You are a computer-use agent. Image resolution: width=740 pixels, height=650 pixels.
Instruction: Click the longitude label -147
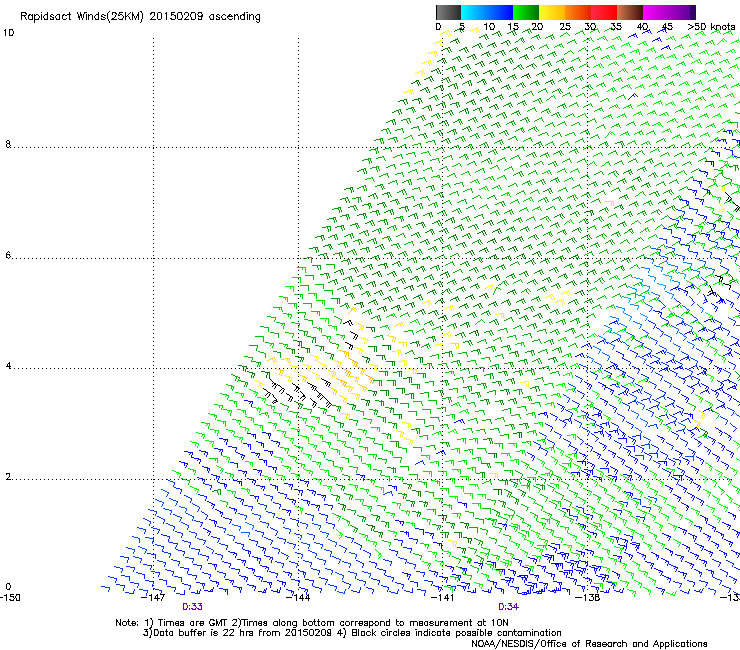tap(153, 598)
